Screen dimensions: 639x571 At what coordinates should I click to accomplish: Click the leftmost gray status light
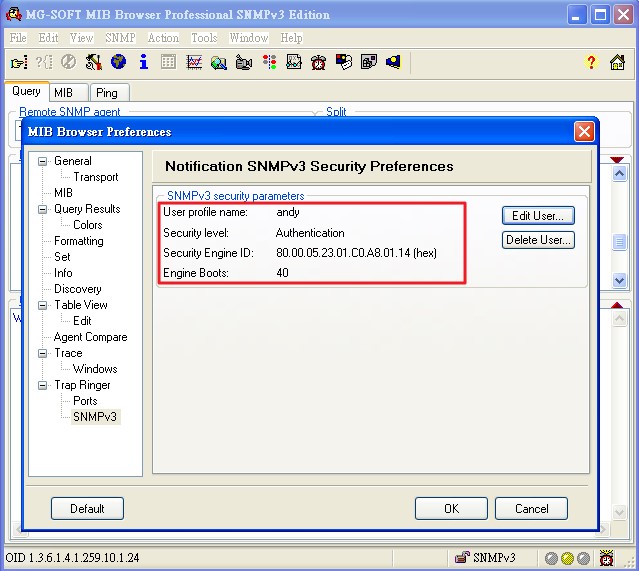pyautogui.click(x=551, y=558)
